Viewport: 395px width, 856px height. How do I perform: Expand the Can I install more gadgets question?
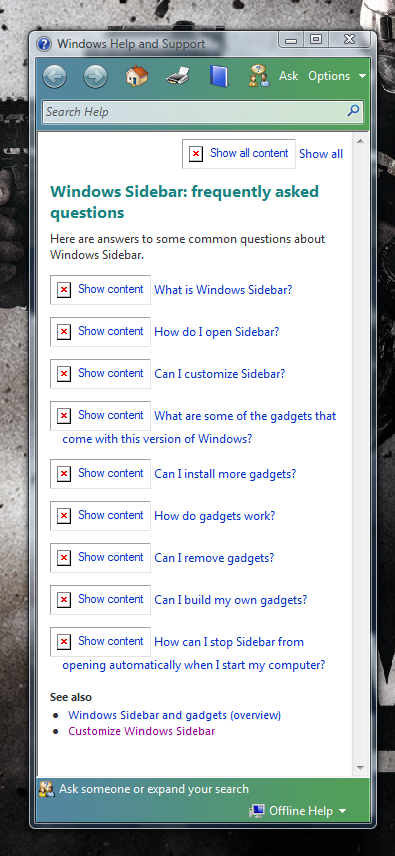coord(225,474)
